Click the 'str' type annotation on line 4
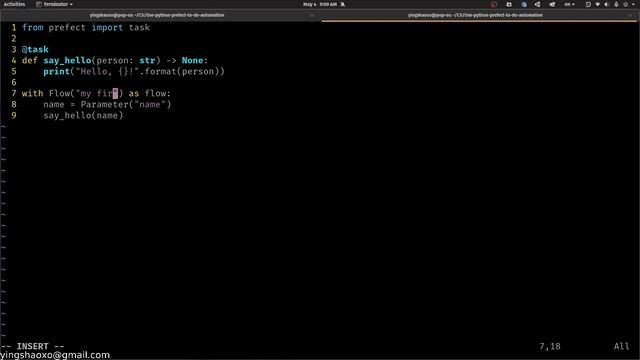The width and height of the screenshot is (640, 360). [147, 60]
